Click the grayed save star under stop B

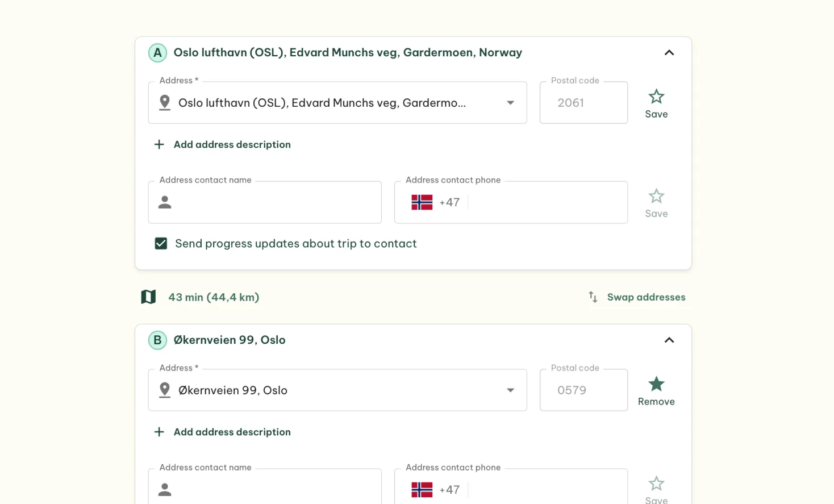point(656,483)
